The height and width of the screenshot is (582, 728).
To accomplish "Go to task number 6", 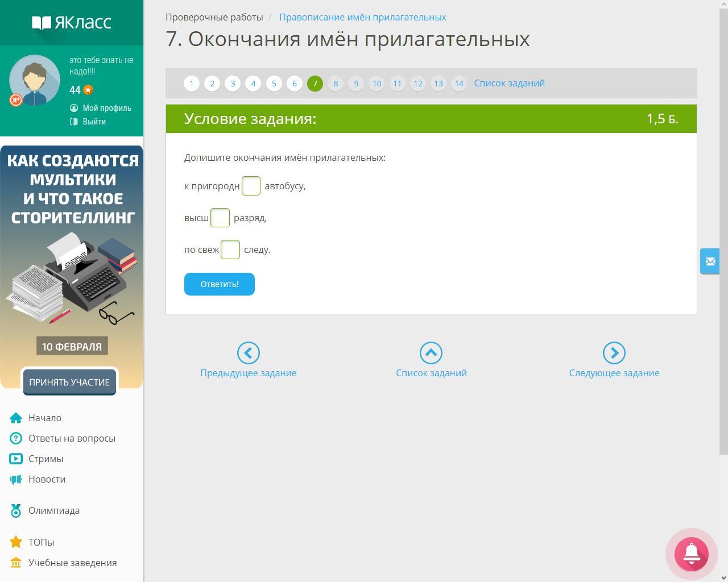I will point(294,84).
